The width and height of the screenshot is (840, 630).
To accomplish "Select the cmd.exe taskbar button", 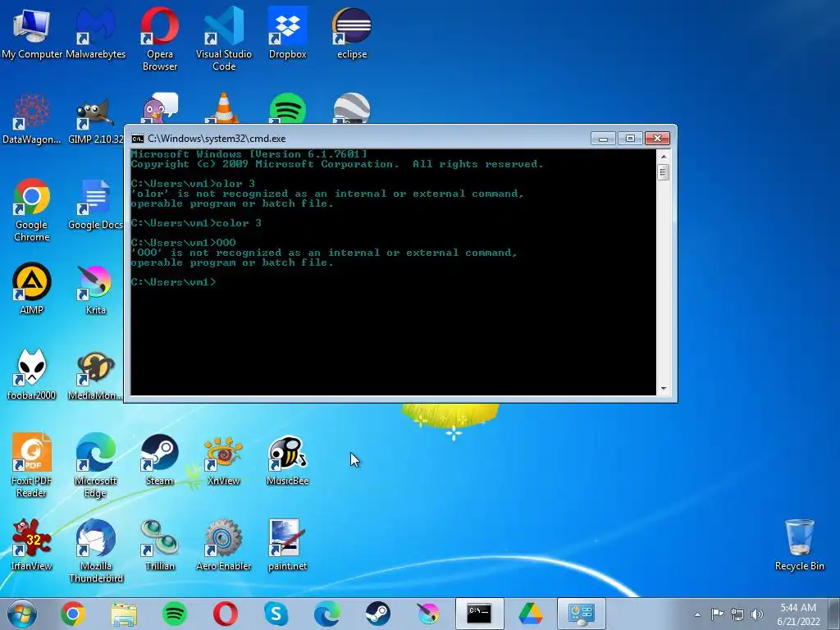I will click(x=479, y=614).
